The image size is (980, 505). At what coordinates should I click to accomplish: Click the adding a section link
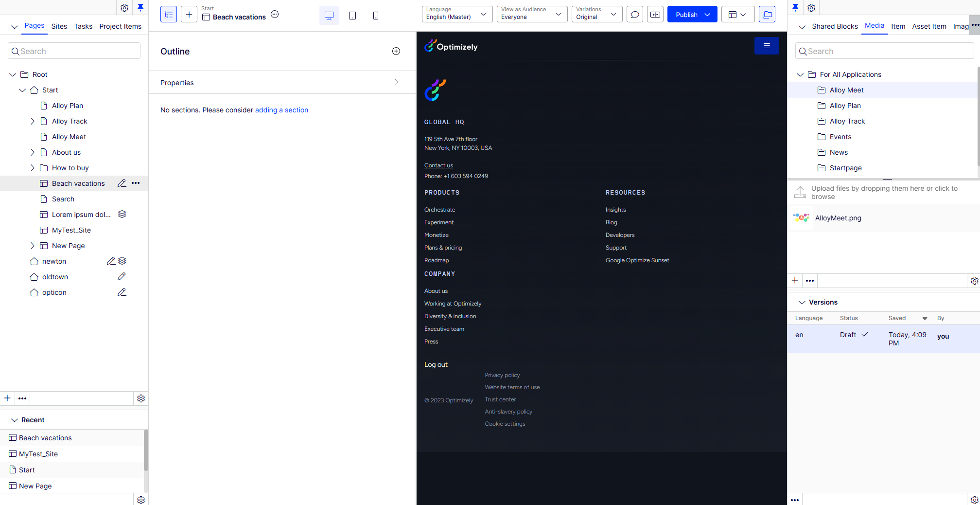coord(281,110)
